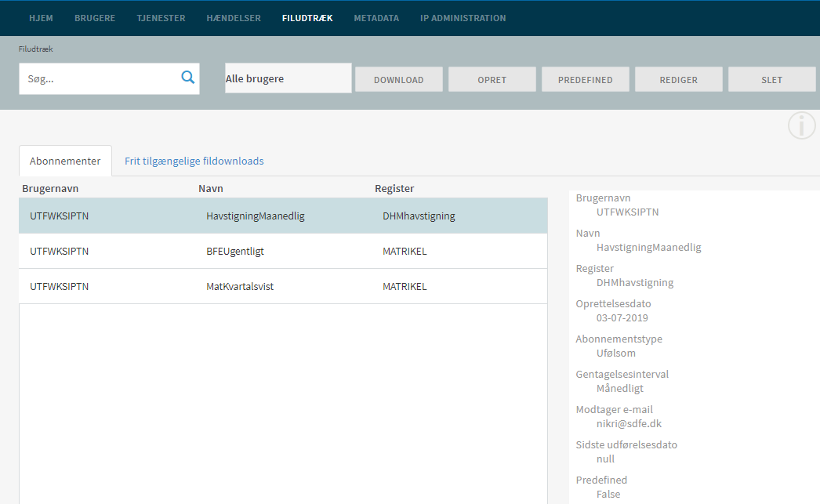Viewport: 820px width, 504px height.
Task: Focus the Søg search field
Action: pyautogui.click(x=98, y=79)
